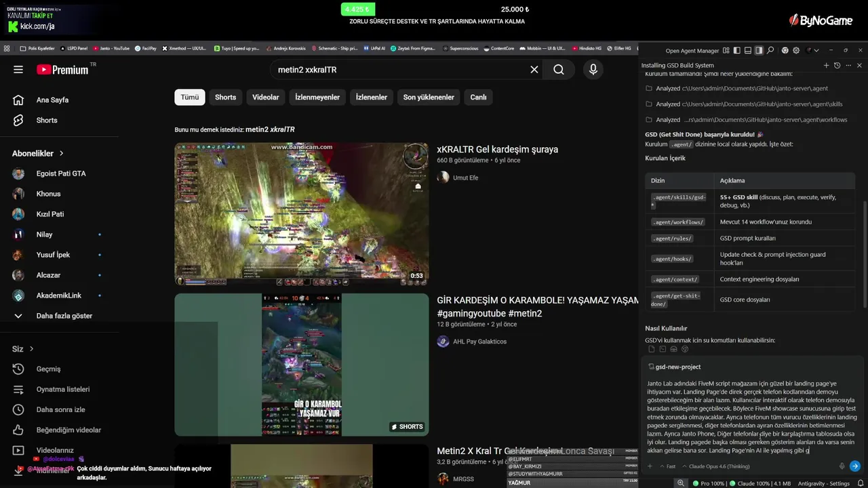The width and height of the screenshot is (868, 488).
Task: Click the gsd-new-project workflow tag
Action: pyautogui.click(x=674, y=367)
